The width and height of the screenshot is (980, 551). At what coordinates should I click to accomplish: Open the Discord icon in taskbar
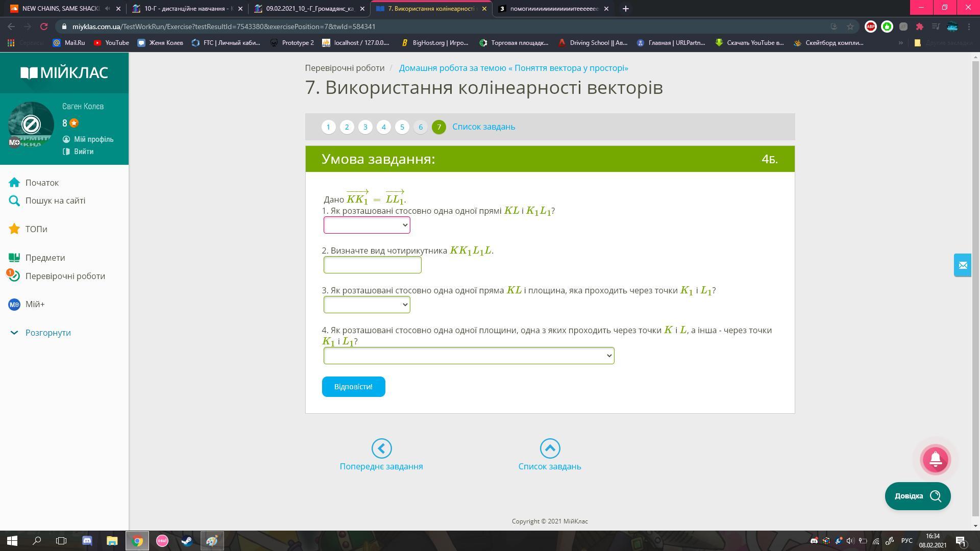(87, 541)
